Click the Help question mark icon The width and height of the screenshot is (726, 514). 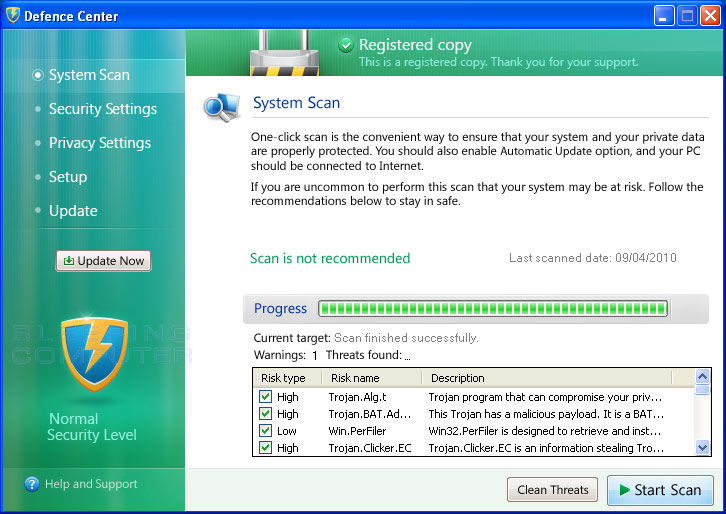pyautogui.click(x=31, y=484)
